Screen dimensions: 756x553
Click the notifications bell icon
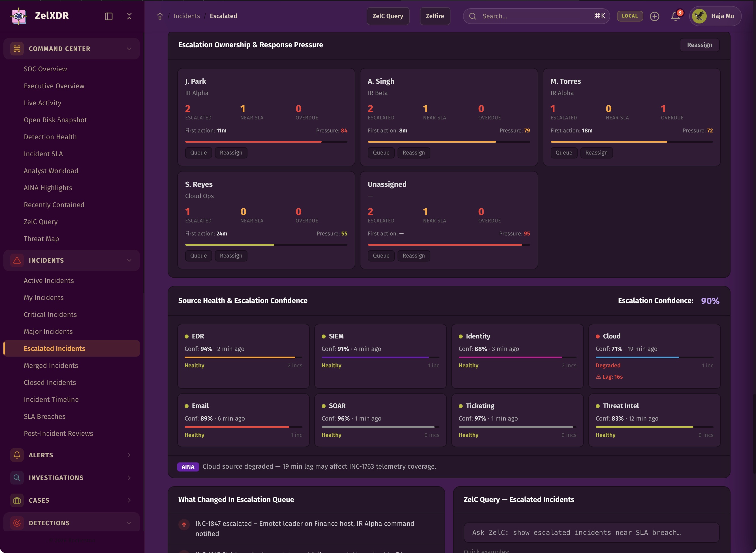pos(675,16)
